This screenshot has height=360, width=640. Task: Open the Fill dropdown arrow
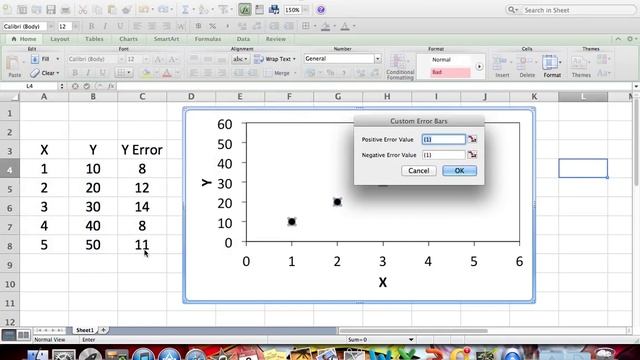pyautogui.click(x=57, y=59)
